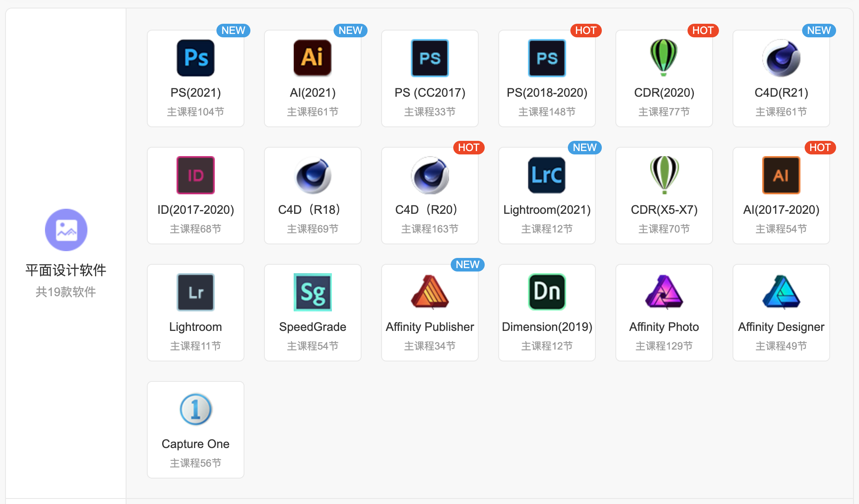Click the HOT badge on AI(2017-2020)
This screenshot has height=504, width=859.
(x=820, y=148)
